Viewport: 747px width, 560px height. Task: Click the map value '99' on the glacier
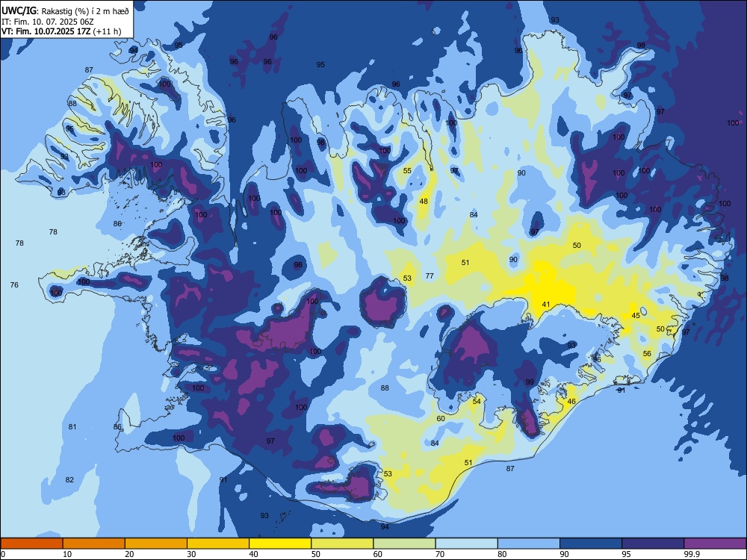(530, 382)
